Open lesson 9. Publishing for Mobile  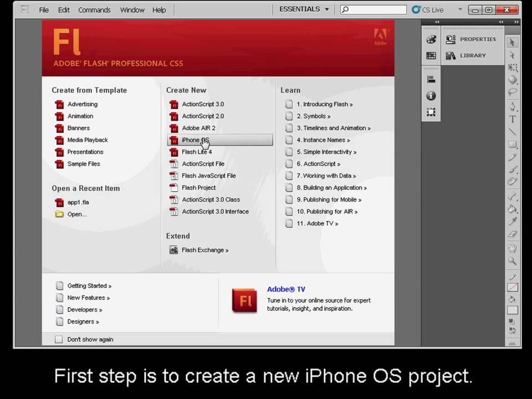[329, 199]
